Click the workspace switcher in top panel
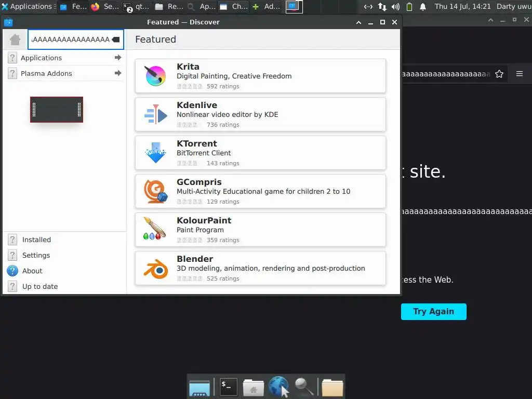Image resolution: width=532 pixels, height=399 pixels. pos(294,6)
